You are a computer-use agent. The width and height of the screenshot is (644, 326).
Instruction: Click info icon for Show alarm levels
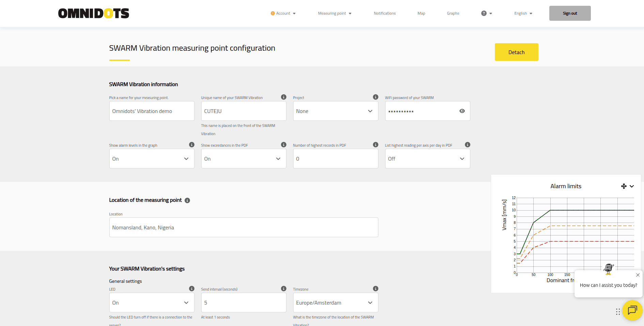click(x=191, y=145)
